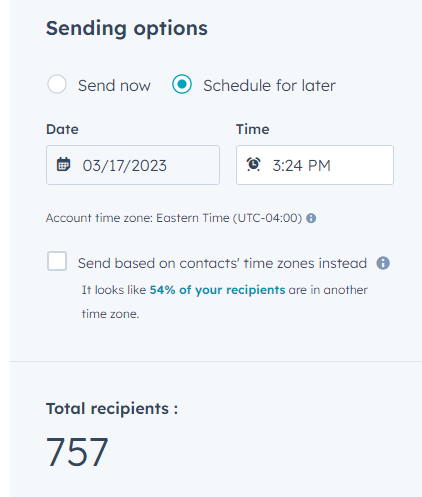Screen dimensions: 422x497
Task: Click the date field showing 03/17/2023
Action: (x=133, y=165)
